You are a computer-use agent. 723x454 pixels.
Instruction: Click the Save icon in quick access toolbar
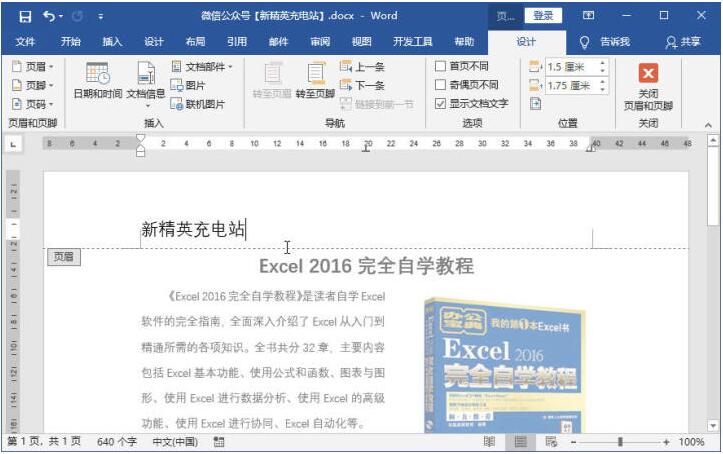coord(25,17)
